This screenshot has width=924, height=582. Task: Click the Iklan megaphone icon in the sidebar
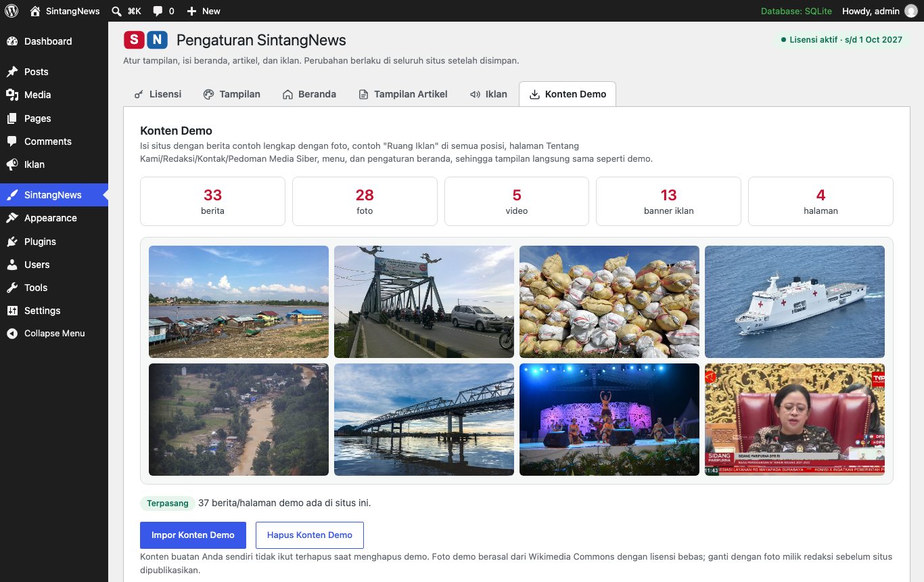[x=12, y=164]
